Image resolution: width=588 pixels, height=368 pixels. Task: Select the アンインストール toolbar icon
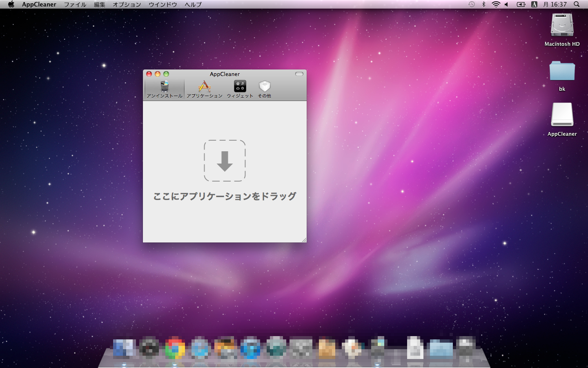[165, 89]
